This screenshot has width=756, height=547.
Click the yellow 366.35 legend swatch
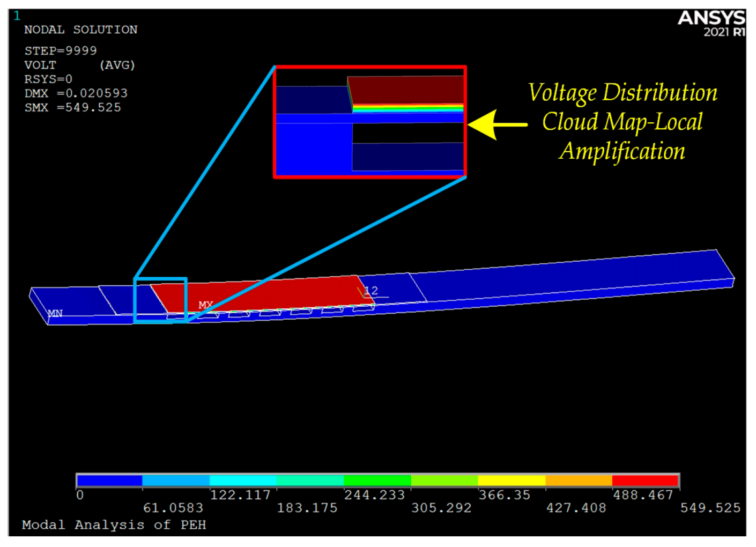point(512,481)
